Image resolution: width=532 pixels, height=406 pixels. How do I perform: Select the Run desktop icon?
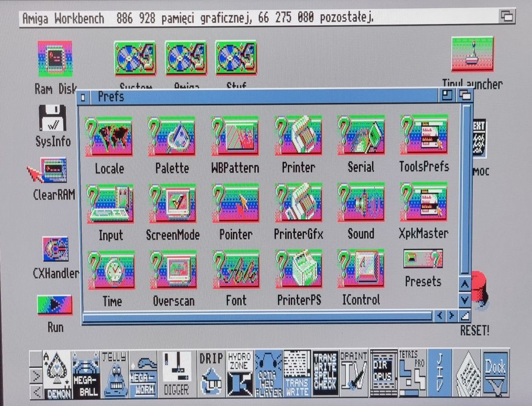pos(54,305)
